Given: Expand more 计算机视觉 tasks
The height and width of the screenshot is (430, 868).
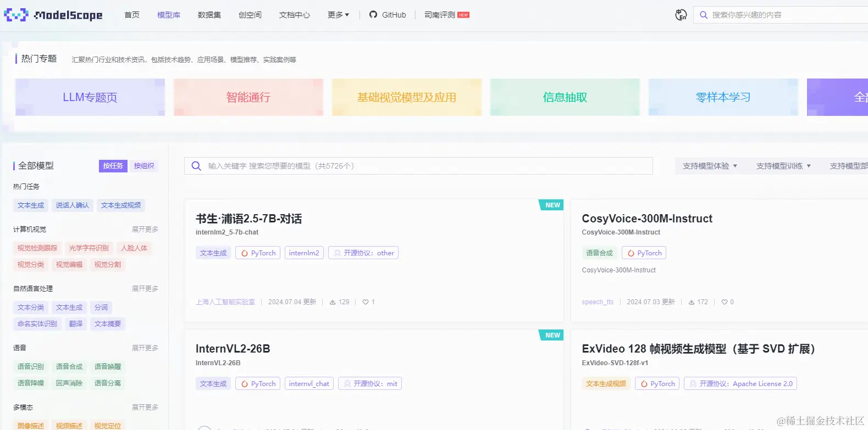Looking at the screenshot, I should (145, 230).
